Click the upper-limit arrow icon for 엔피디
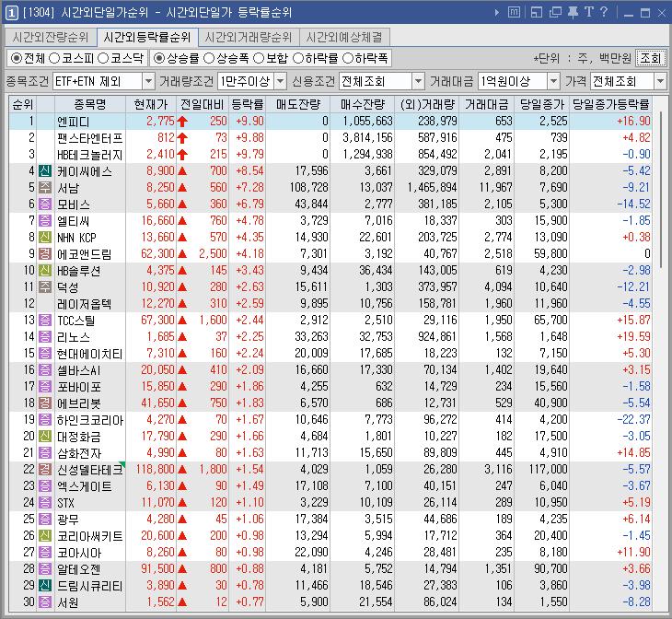This screenshot has width=672, height=619. coord(182,122)
